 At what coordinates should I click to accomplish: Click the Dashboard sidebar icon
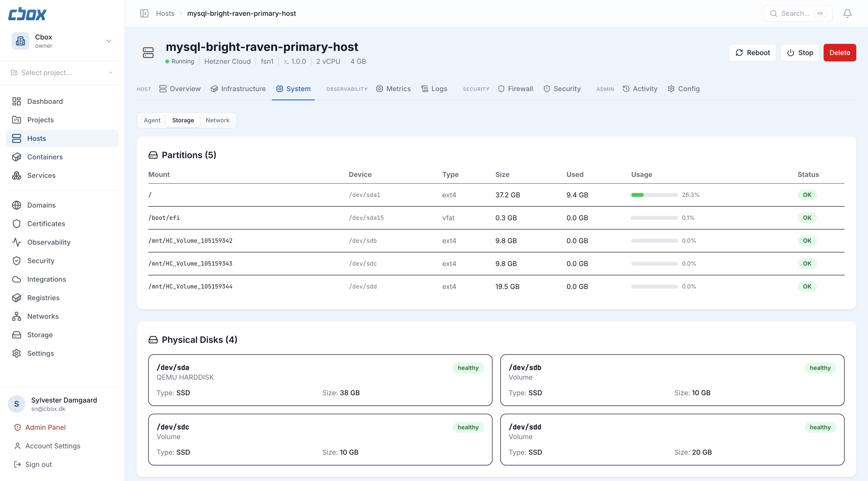(x=17, y=101)
